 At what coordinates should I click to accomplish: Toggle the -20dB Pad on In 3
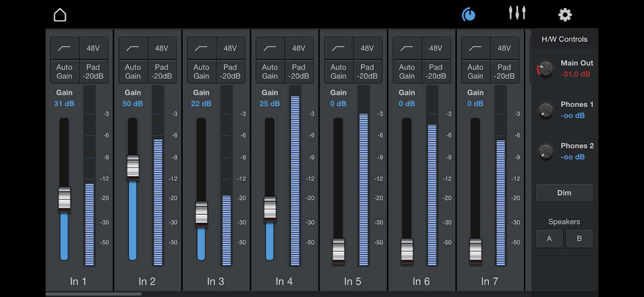(230, 71)
